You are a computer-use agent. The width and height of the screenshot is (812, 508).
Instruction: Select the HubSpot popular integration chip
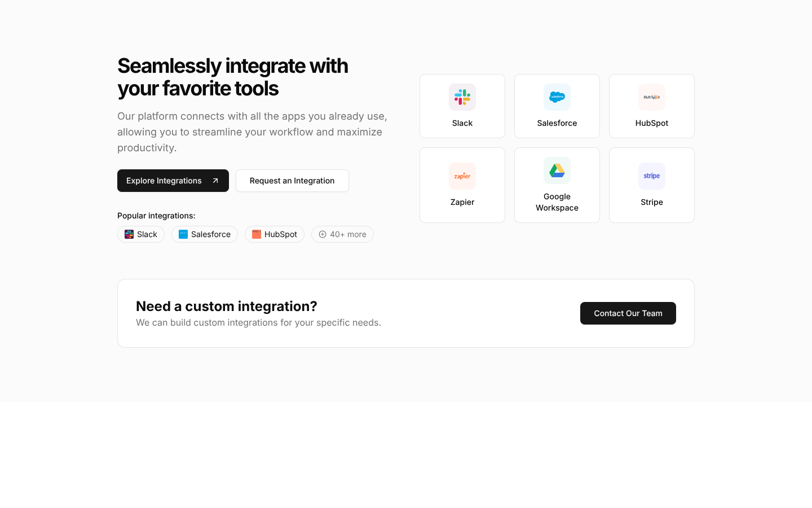275,234
